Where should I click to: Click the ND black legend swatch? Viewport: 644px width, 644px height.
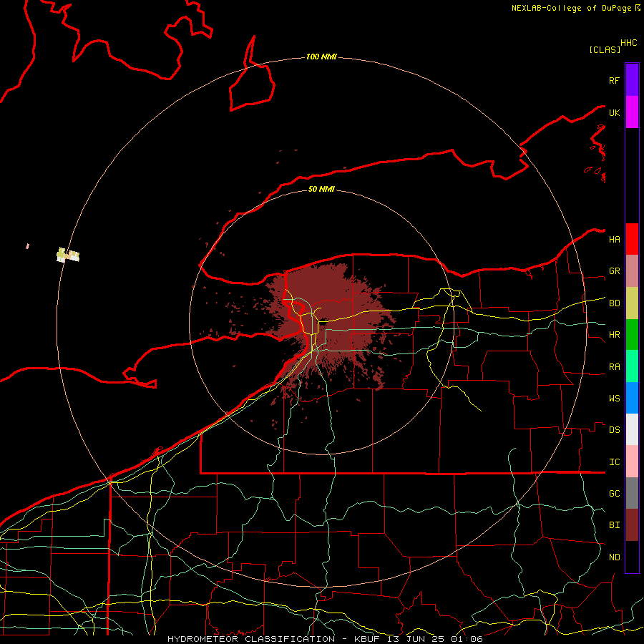[x=632, y=557]
